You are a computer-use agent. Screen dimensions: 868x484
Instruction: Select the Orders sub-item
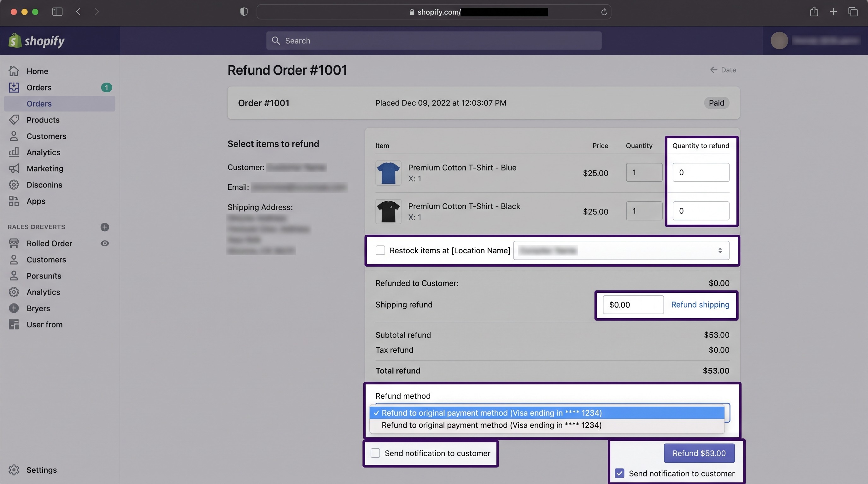(x=60, y=104)
